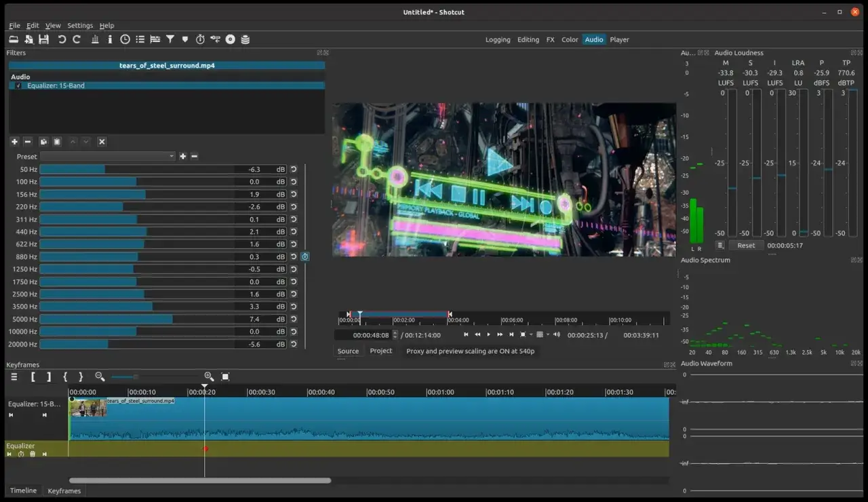Screen dimensions: 868x502
Task: Open clip Properties with the info icon
Action: tap(108, 39)
